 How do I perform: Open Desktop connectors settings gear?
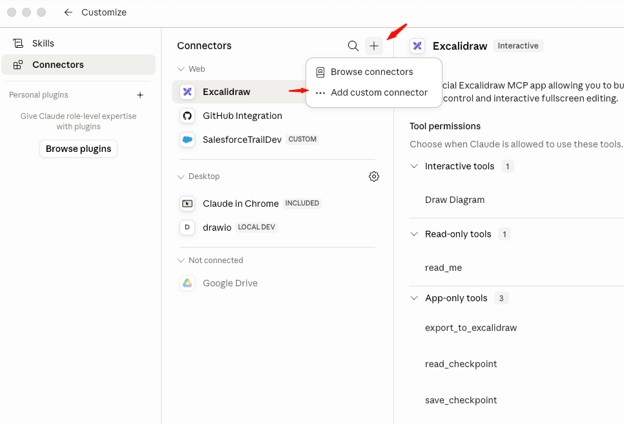click(x=374, y=176)
